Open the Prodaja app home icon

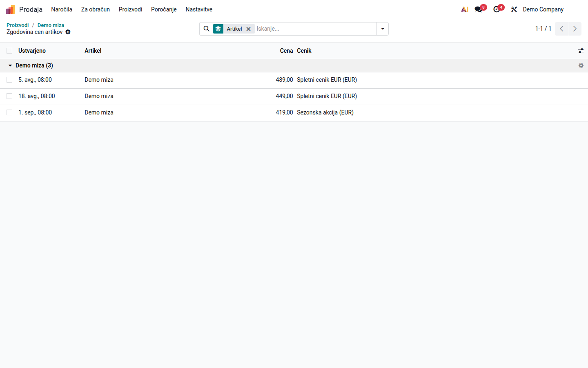pyautogui.click(x=11, y=9)
